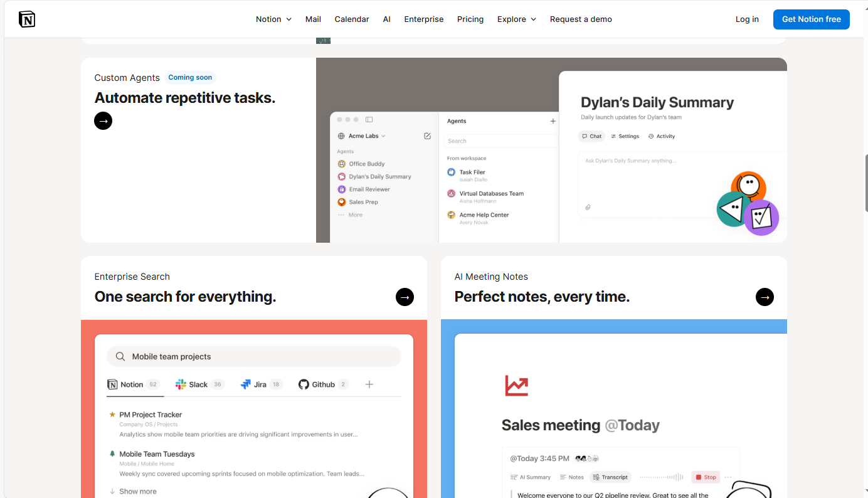The image size is (868, 498).
Task: Select the Virtual Databases Team agent icon
Action: tap(452, 193)
